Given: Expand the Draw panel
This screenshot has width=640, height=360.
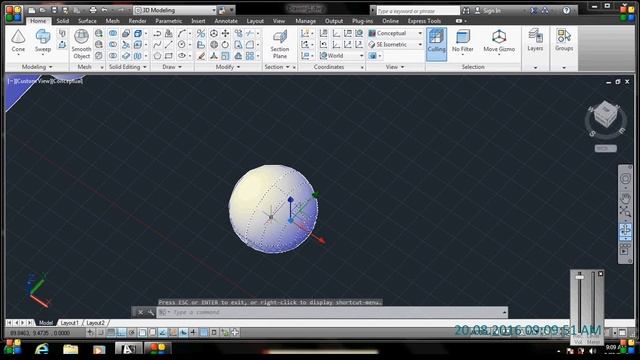Looking at the screenshot, I should [172, 67].
